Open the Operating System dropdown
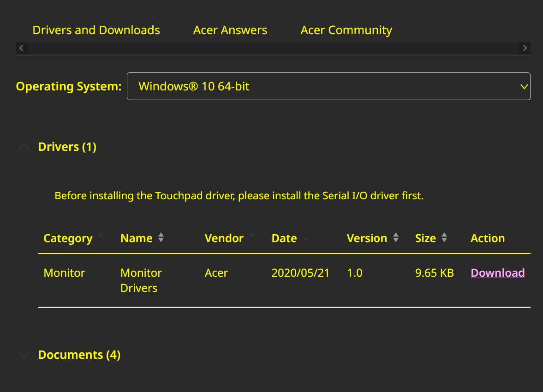 click(328, 86)
